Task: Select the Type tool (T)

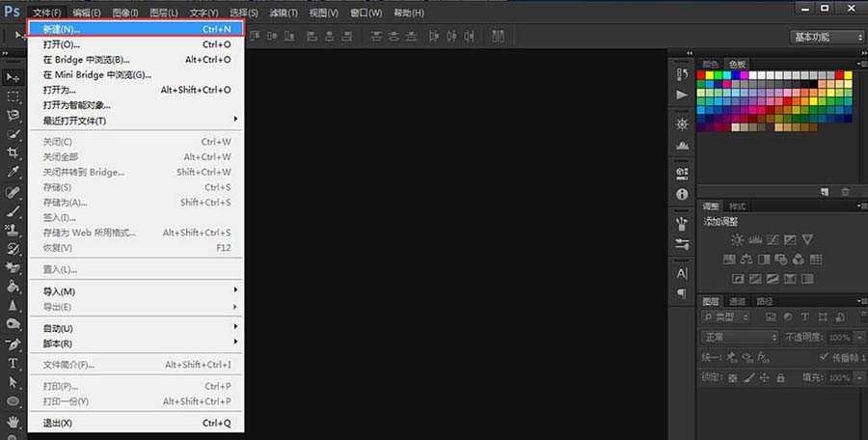Action: pos(14,364)
